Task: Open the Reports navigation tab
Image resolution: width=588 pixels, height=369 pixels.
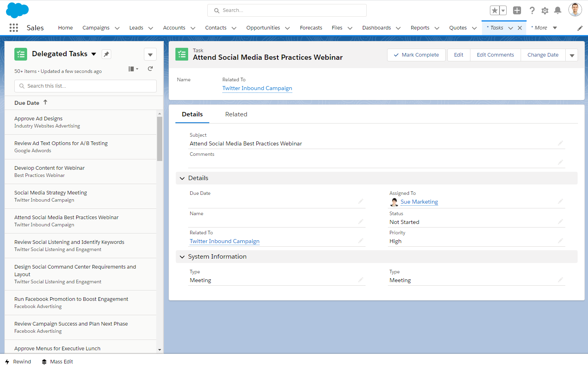Action: click(420, 27)
